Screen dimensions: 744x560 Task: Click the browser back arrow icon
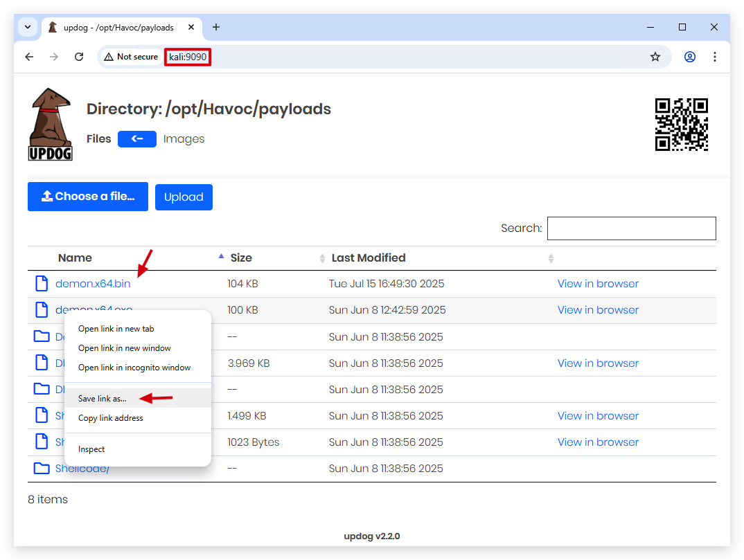[29, 57]
